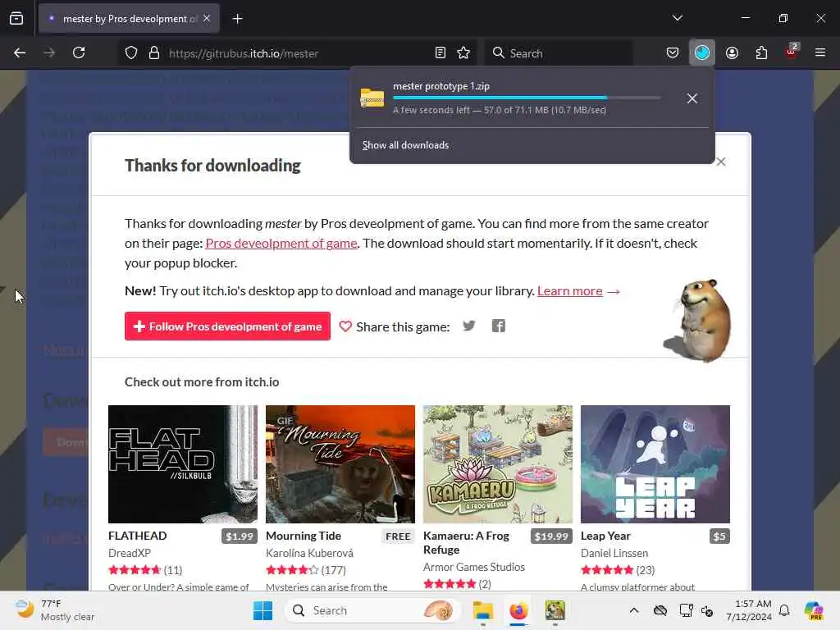Click Mourning Tide star rating (177)
The width and height of the screenshot is (840, 630).
(306, 570)
